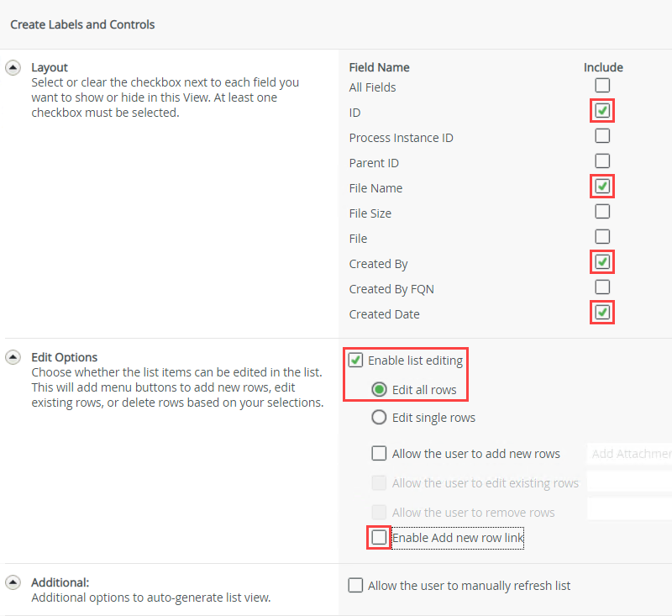Uncheck the ID field checkbox
672x616 pixels.
(x=602, y=110)
